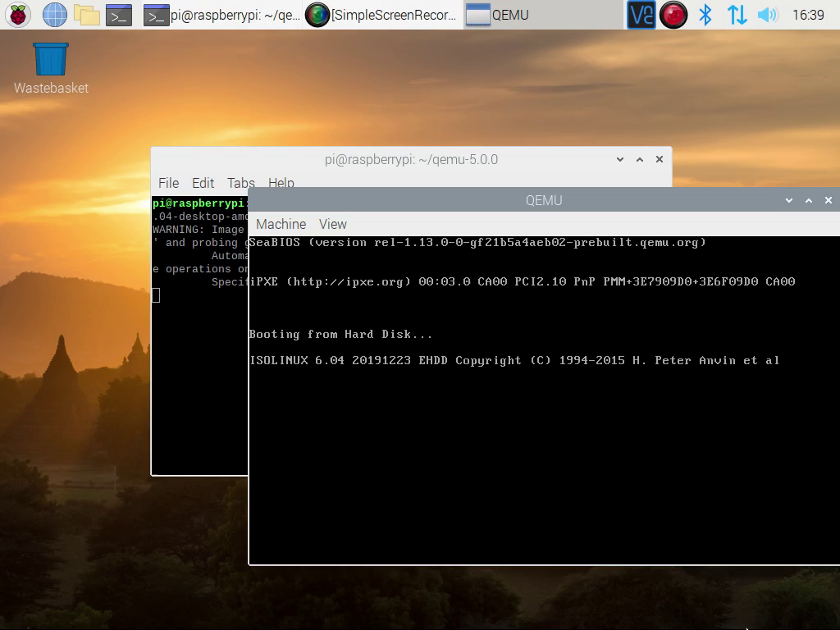The height and width of the screenshot is (630, 840).
Task: Switch to SimpleScreenRecorder in the taskbar
Action: tap(381, 15)
